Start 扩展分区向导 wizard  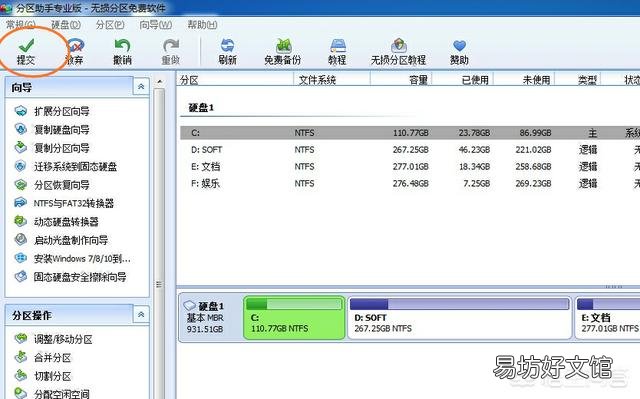tap(62, 111)
